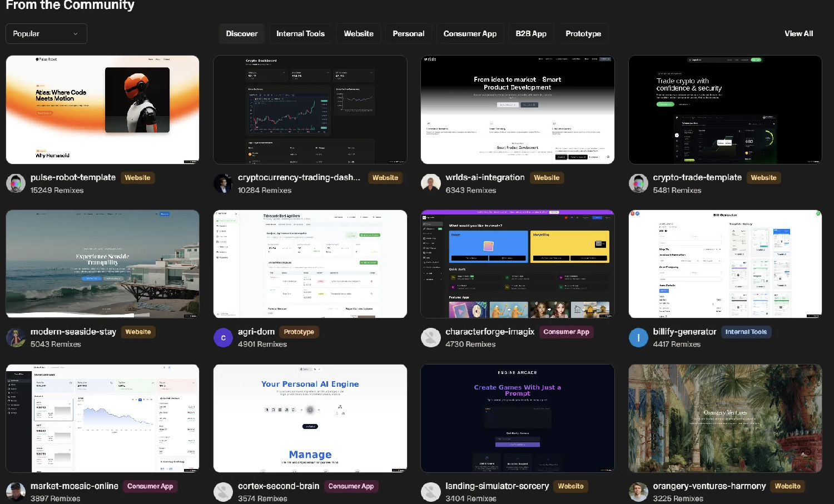Screen dimensions: 834x504
Task: Open the Prototype filter tab
Action: coord(583,34)
